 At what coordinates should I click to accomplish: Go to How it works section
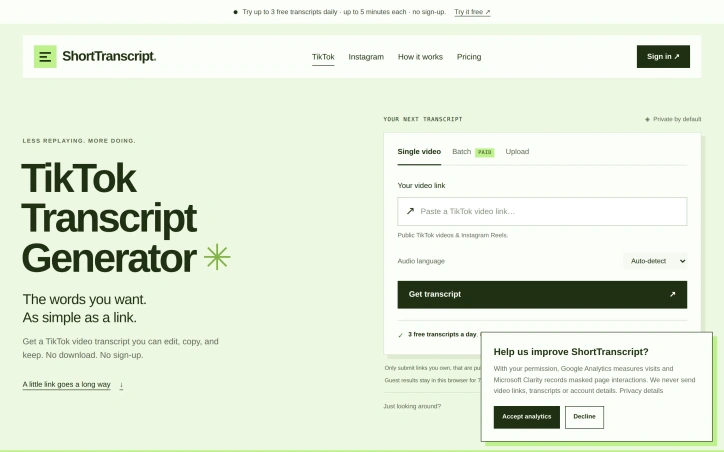tap(420, 57)
